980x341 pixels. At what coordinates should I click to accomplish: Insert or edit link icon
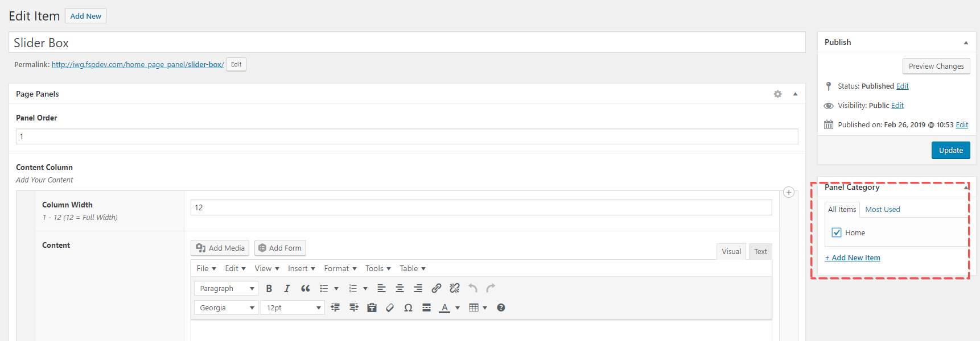tap(437, 288)
